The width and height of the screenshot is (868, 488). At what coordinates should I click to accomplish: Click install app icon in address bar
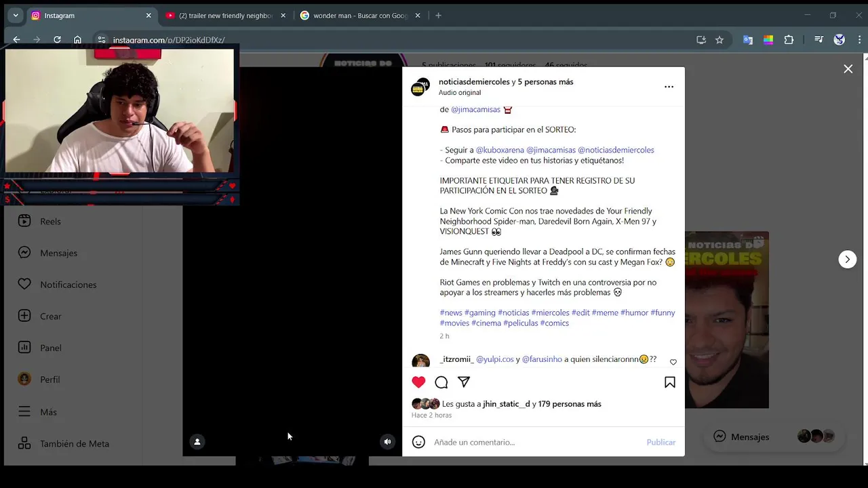(701, 40)
